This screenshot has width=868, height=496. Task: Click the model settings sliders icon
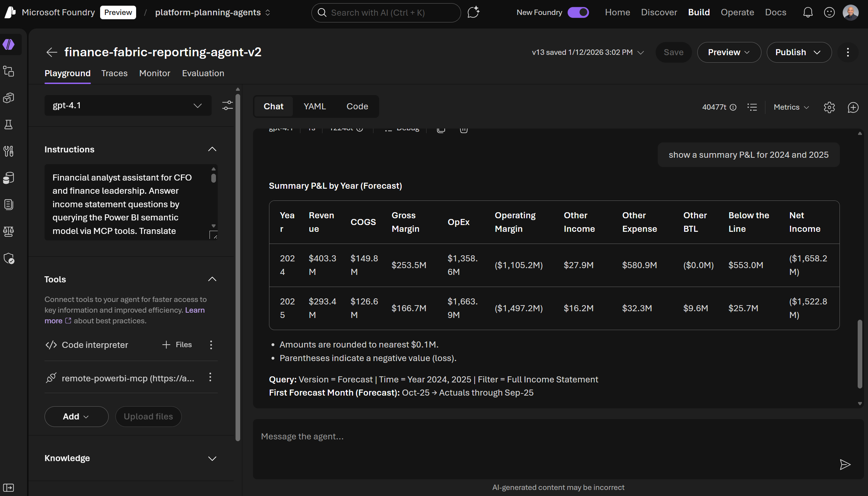point(227,105)
